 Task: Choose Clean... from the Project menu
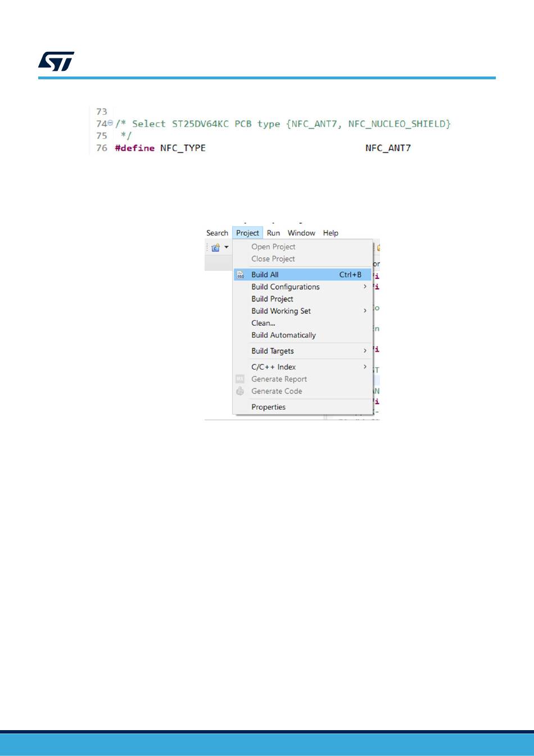click(263, 323)
